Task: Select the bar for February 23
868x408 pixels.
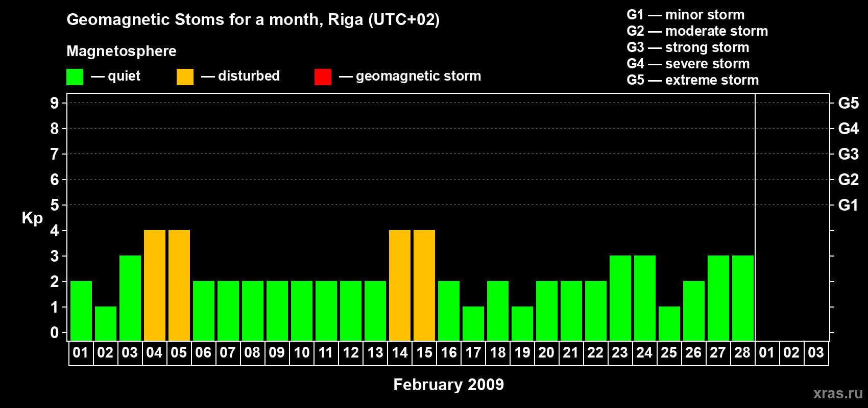Action: coord(620,298)
